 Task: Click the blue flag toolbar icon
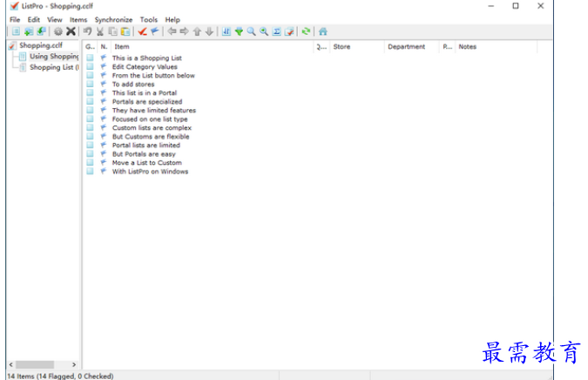tap(154, 31)
